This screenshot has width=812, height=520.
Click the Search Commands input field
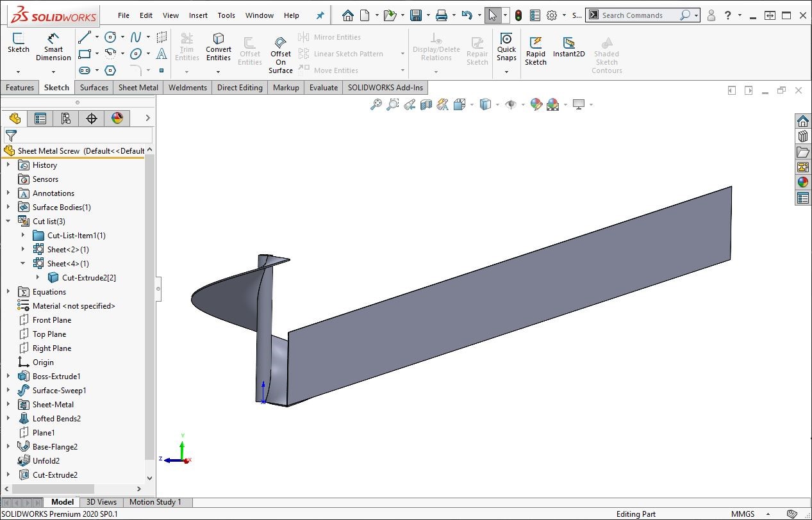[639, 15]
